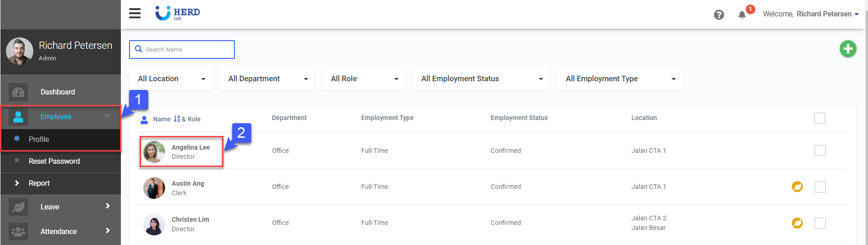The height and width of the screenshot is (245, 868).
Task: Open the All Employment Status dropdown
Action: (481, 79)
